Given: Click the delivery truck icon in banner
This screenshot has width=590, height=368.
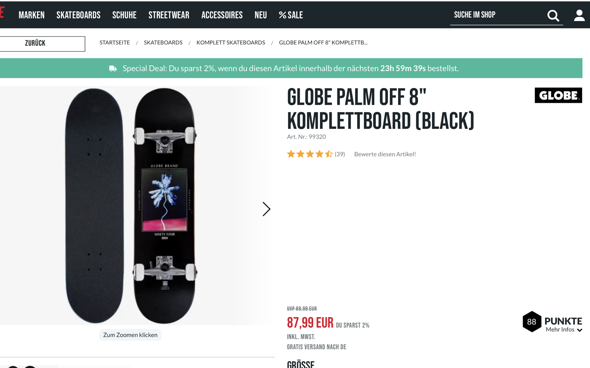Looking at the screenshot, I should pyautogui.click(x=113, y=68).
